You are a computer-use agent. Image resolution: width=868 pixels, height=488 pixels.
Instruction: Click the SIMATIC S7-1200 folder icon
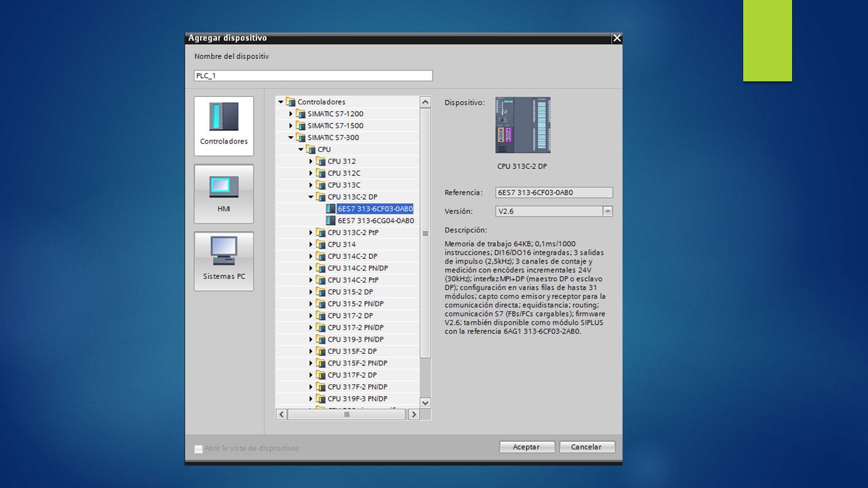[301, 114]
